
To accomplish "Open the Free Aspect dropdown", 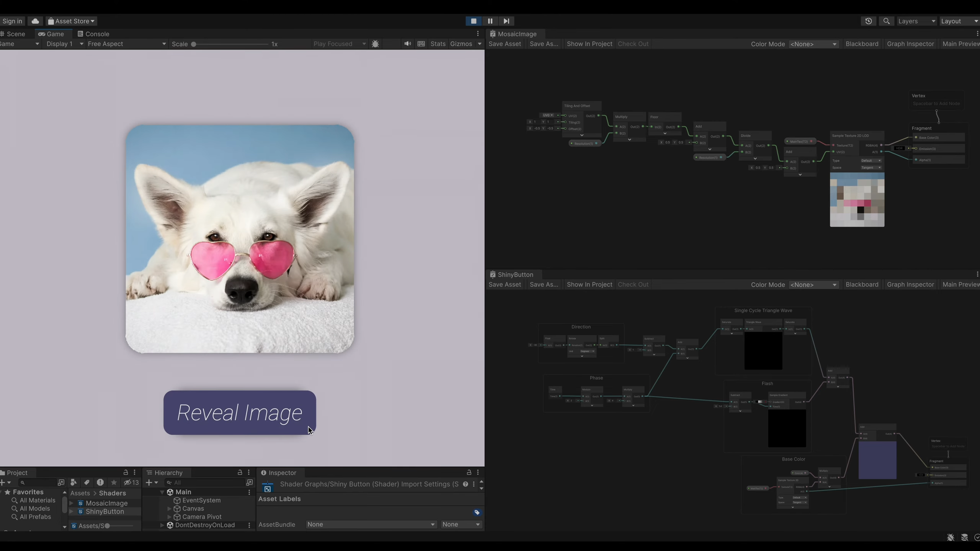I will [x=126, y=44].
